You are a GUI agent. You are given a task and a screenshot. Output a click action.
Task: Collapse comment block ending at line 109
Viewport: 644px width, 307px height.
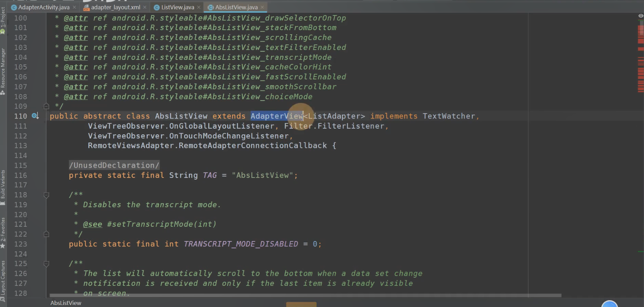46,106
